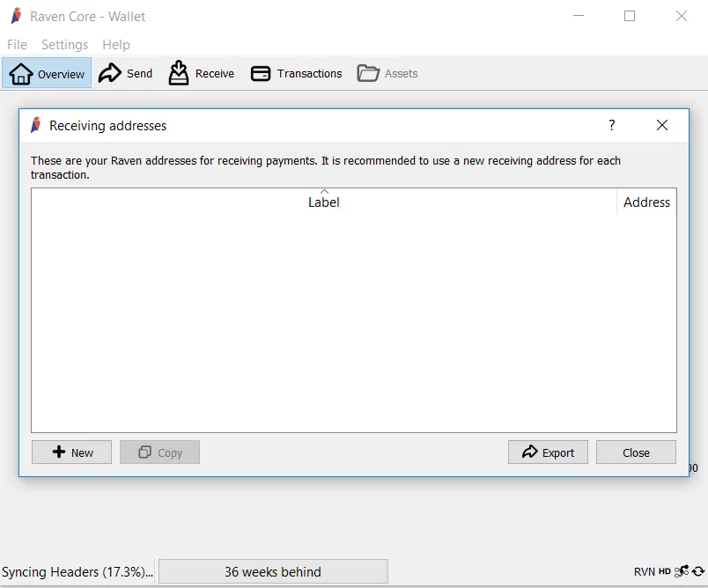Image resolution: width=708 pixels, height=588 pixels.
Task: Export the receiving addresses list
Action: click(548, 452)
